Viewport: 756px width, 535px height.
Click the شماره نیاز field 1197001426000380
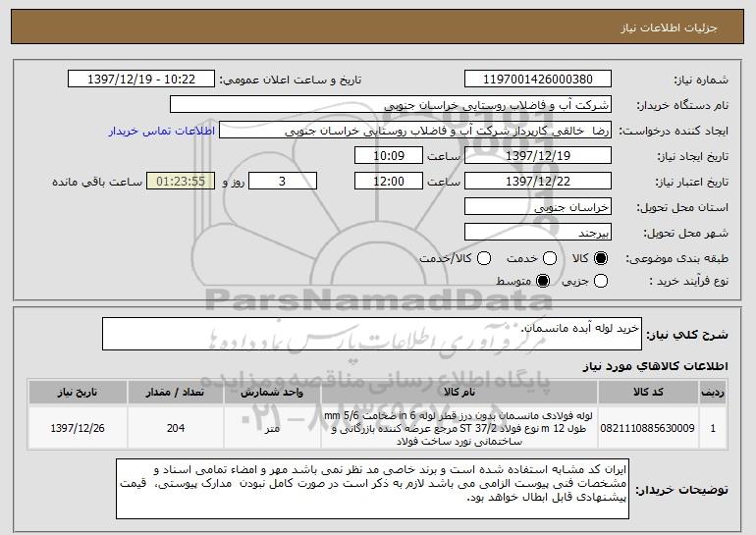pos(538,79)
